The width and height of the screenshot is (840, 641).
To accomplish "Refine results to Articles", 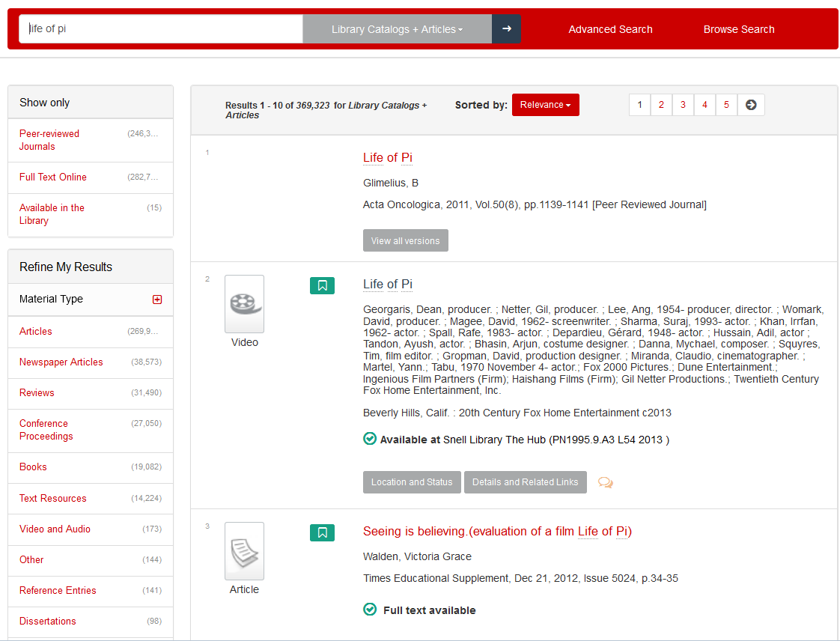I will pyautogui.click(x=36, y=331).
